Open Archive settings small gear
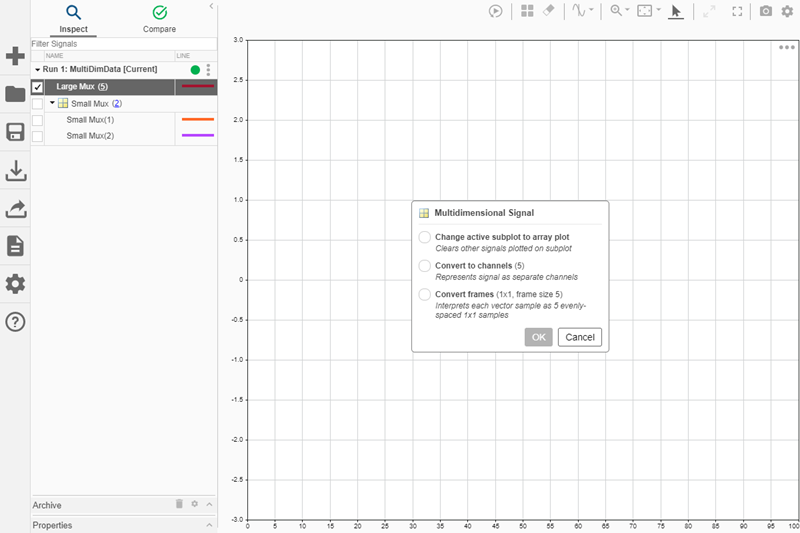 click(x=194, y=504)
